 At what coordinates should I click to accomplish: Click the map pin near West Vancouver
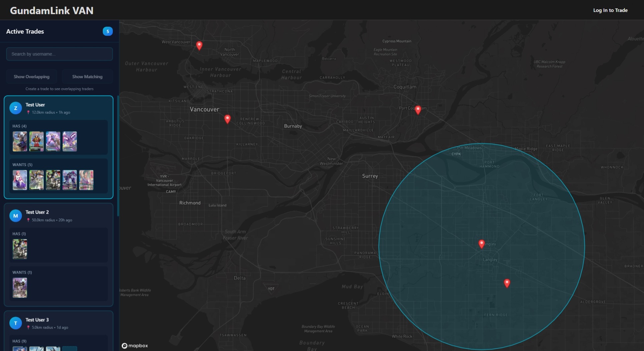click(x=199, y=45)
